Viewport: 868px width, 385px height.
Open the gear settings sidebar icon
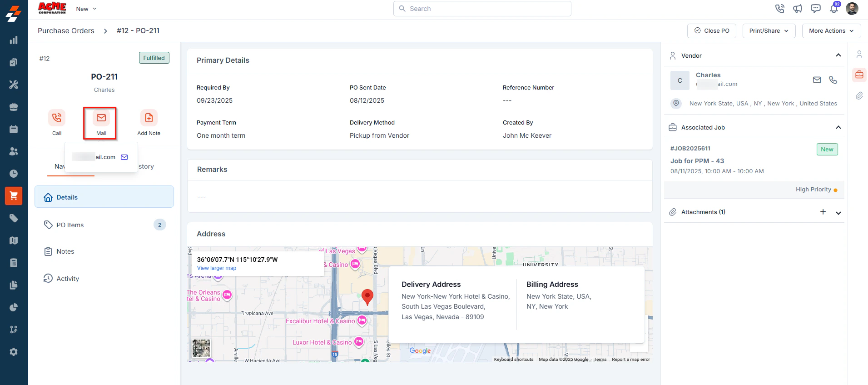click(x=14, y=352)
